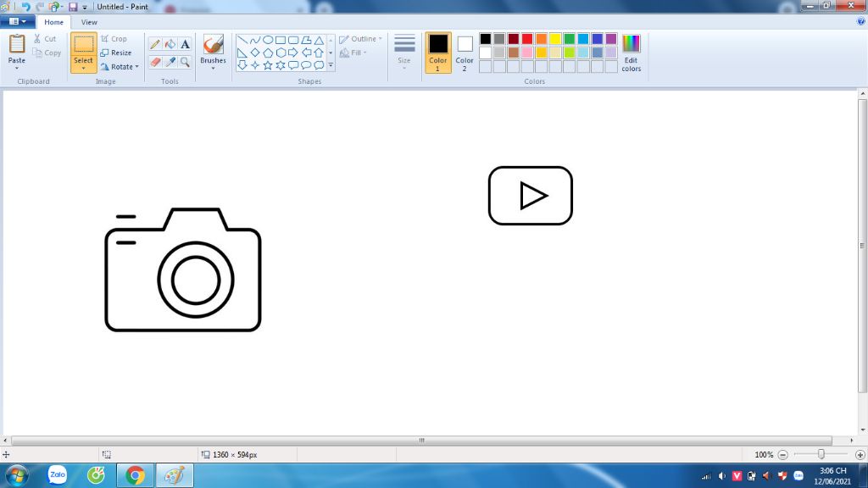This screenshot has width=868, height=488.
Task: Activate the Color 1 foreground selector
Action: pos(438,53)
